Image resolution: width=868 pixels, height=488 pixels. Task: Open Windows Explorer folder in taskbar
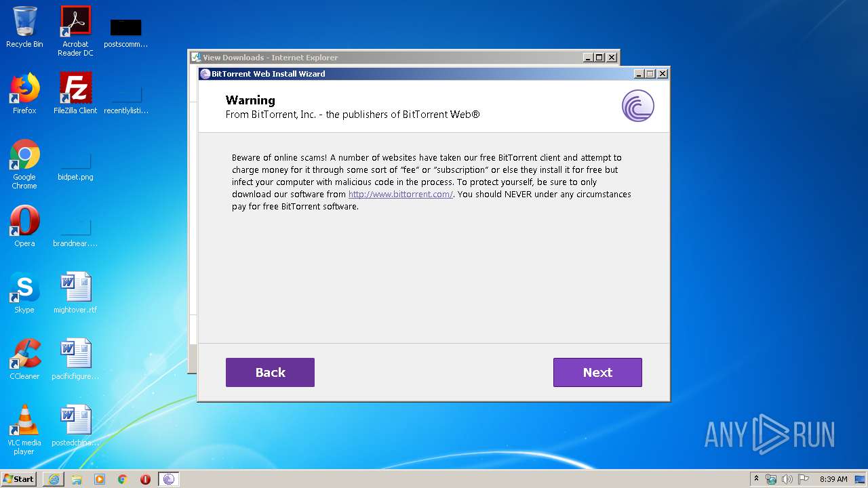77,479
